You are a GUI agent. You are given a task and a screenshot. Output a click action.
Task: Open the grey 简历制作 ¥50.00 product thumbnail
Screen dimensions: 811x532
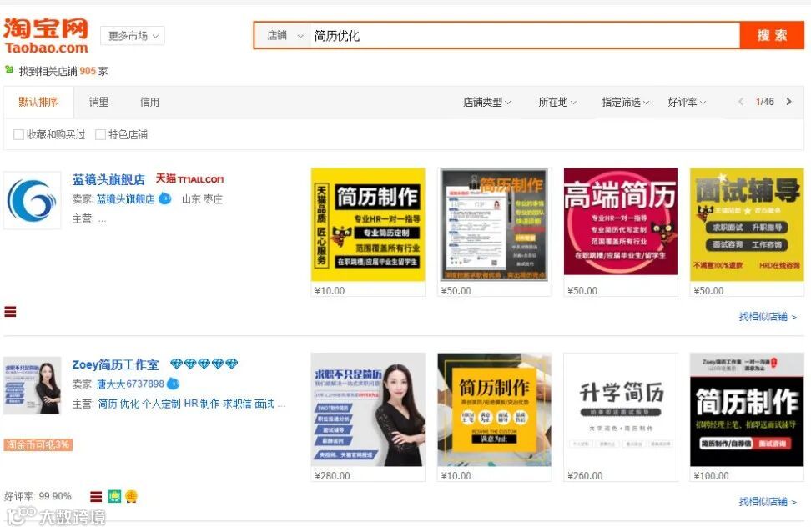[494, 224]
